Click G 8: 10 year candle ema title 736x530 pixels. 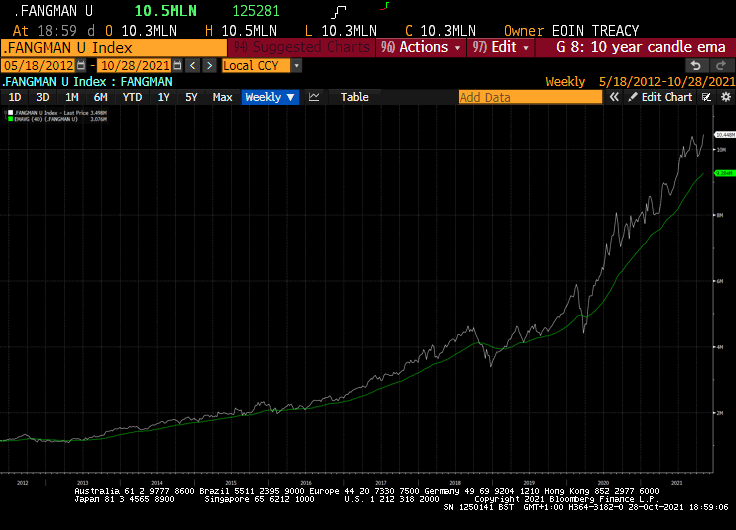coord(641,47)
